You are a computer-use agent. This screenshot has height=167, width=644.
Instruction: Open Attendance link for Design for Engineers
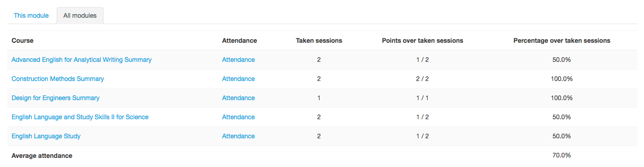[238, 98]
